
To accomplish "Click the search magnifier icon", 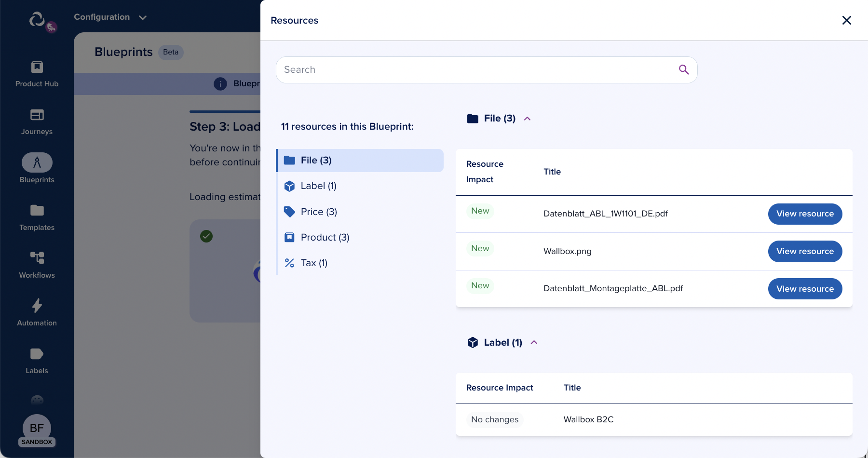I will pyautogui.click(x=683, y=70).
